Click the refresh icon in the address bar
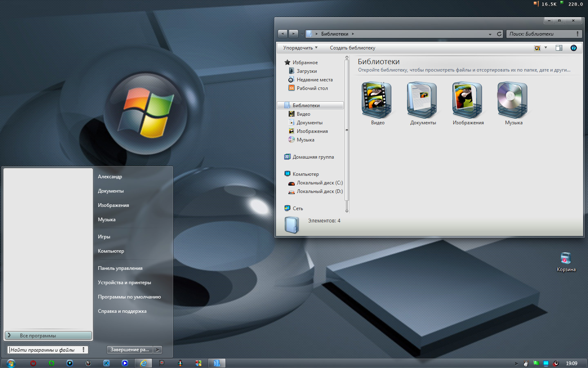 point(499,34)
